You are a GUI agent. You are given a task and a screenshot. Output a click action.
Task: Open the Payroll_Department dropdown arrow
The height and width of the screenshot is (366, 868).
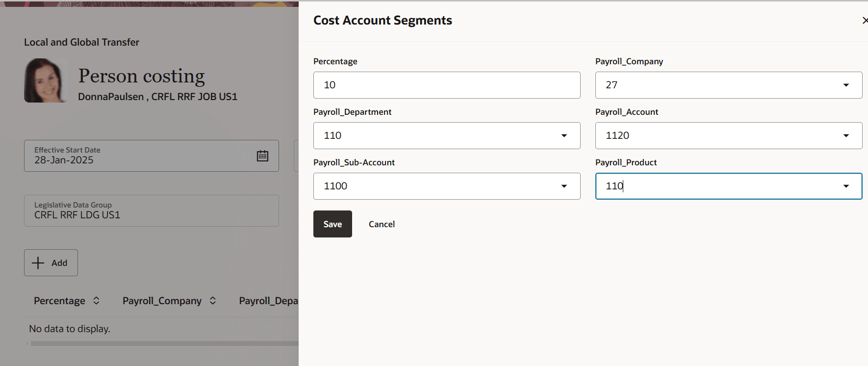click(564, 136)
